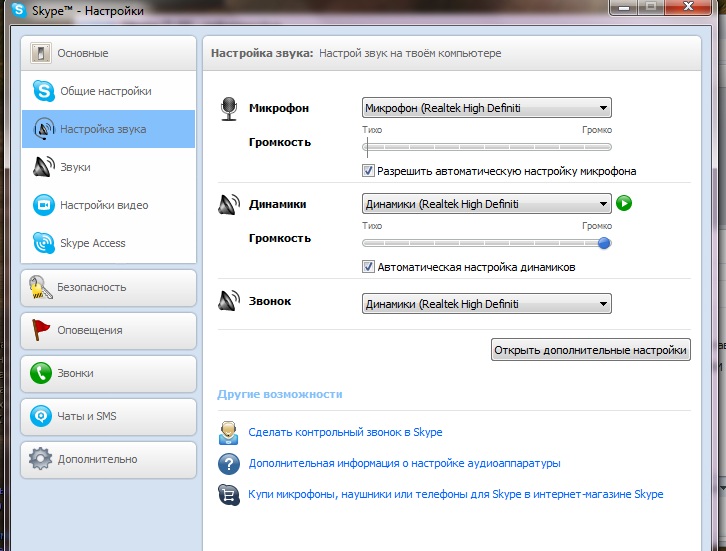726x551 pixels.
Task: Click the blue question mark help icon
Action: tap(229, 463)
